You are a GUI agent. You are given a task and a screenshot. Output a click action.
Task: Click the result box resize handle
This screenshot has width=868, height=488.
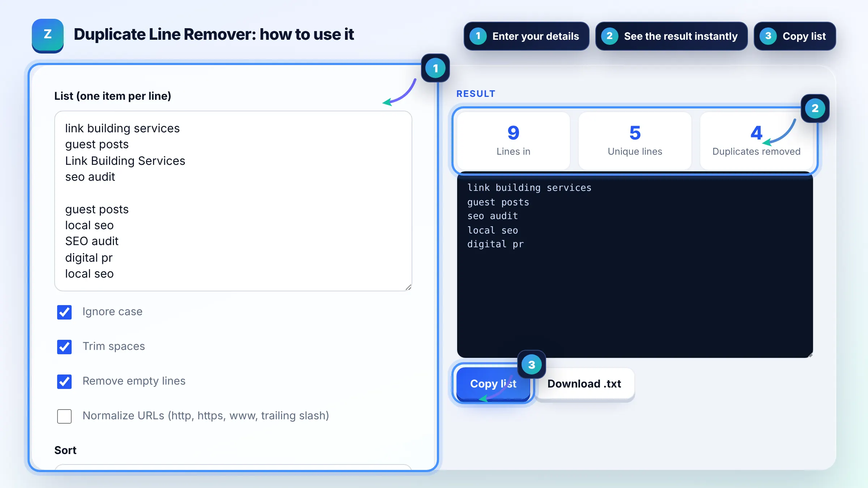click(810, 355)
